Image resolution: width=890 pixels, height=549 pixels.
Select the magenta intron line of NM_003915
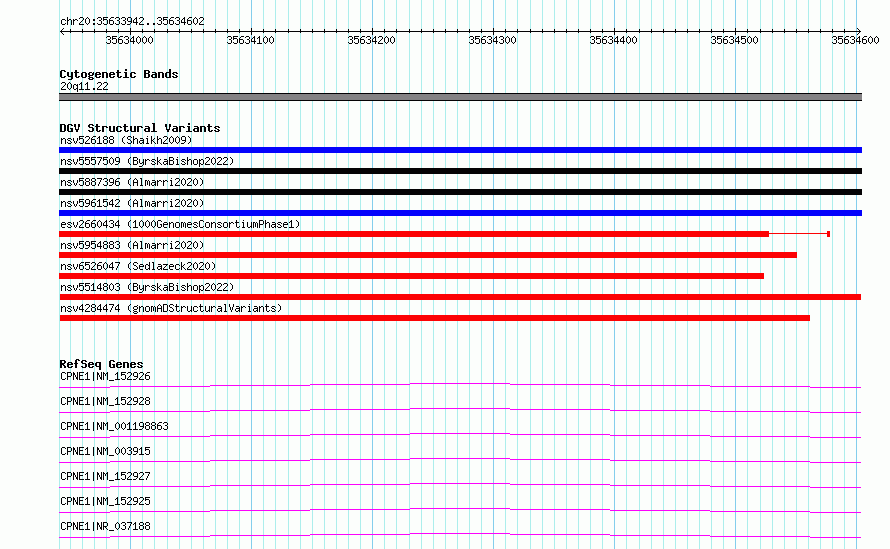click(460, 459)
